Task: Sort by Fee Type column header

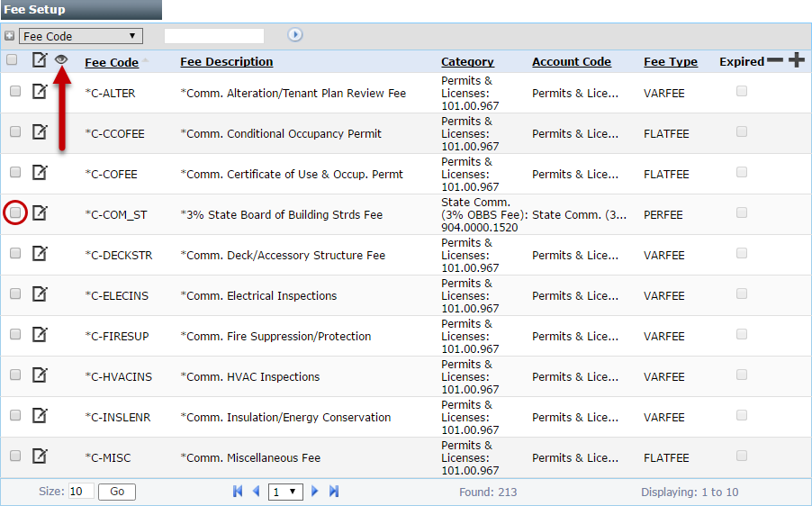Action: pos(670,62)
